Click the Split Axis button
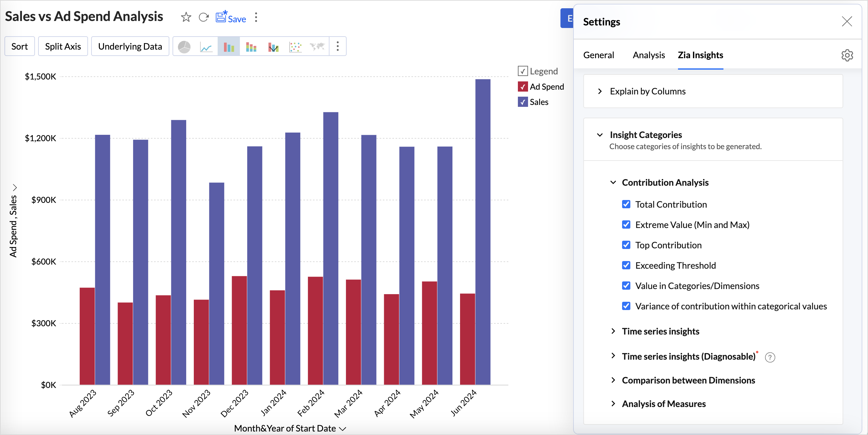The image size is (868, 435). pyautogui.click(x=63, y=46)
